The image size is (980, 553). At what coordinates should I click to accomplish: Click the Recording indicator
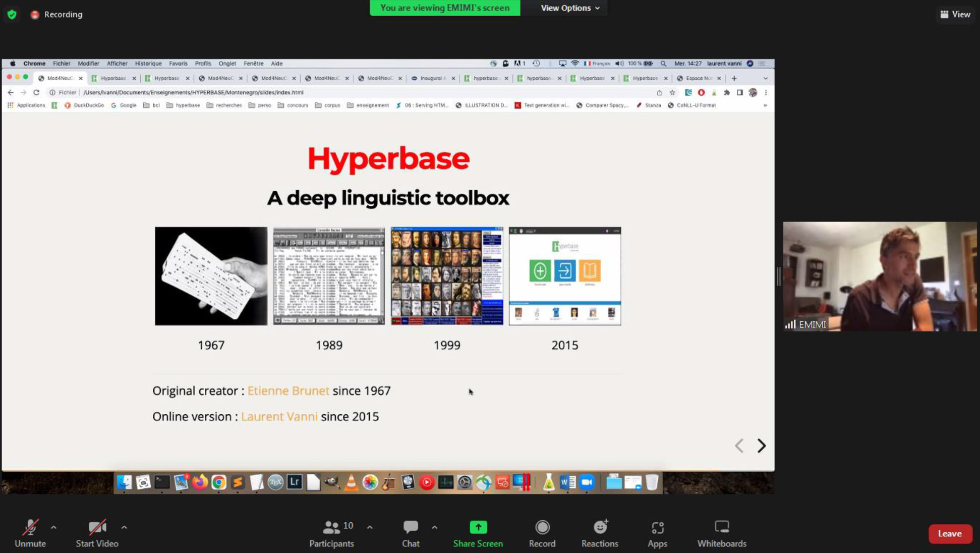[56, 15]
